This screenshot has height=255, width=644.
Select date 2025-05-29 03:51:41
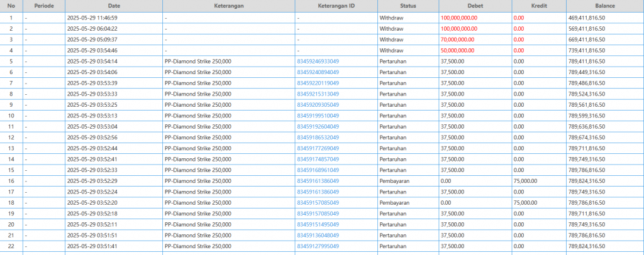(92, 246)
